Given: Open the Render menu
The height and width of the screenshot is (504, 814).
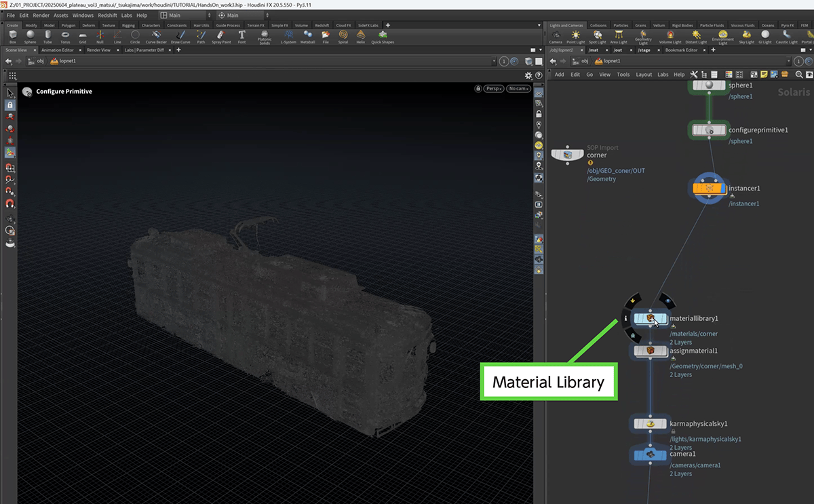Looking at the screenshot, I should tap(41, 15).
